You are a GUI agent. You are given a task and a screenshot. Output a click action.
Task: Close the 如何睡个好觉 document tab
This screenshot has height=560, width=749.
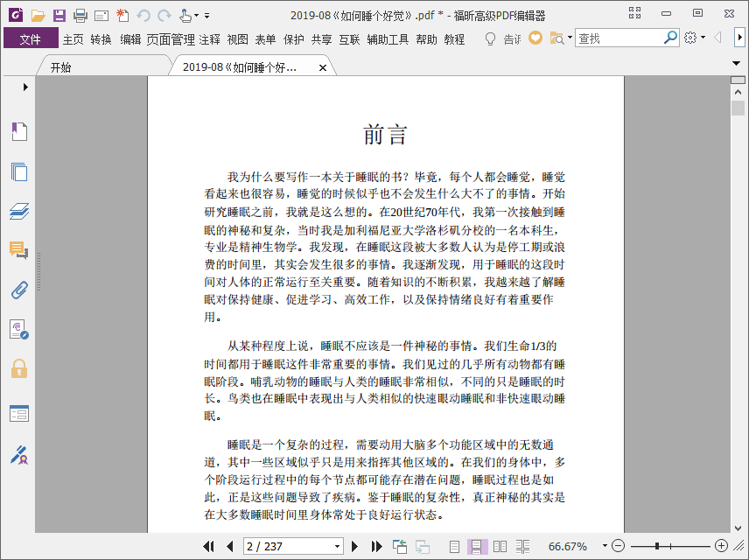pos(323,68)
